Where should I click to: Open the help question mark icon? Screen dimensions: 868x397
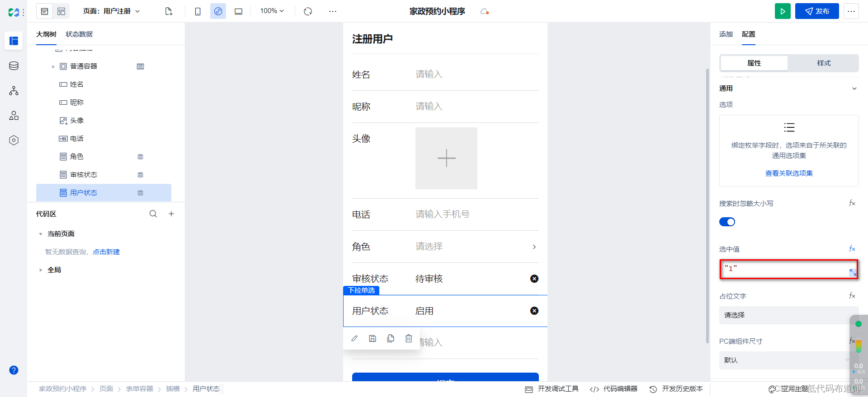click(x=14, y=370)
